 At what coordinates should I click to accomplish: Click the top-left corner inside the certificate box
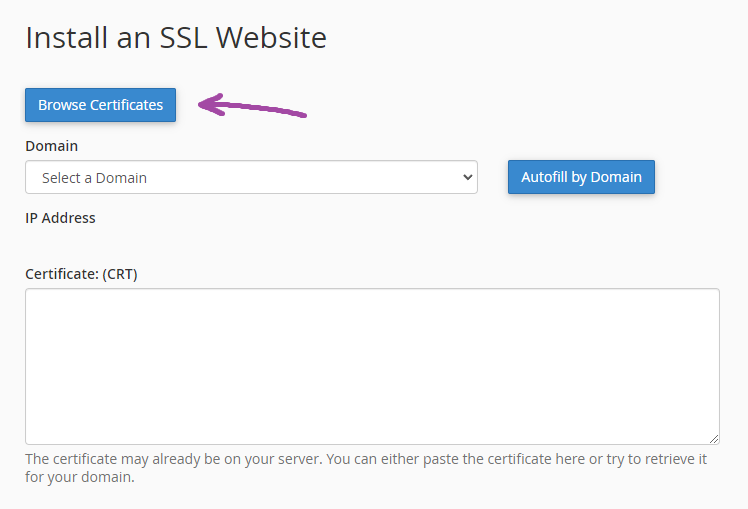click(x=36, y=299)
